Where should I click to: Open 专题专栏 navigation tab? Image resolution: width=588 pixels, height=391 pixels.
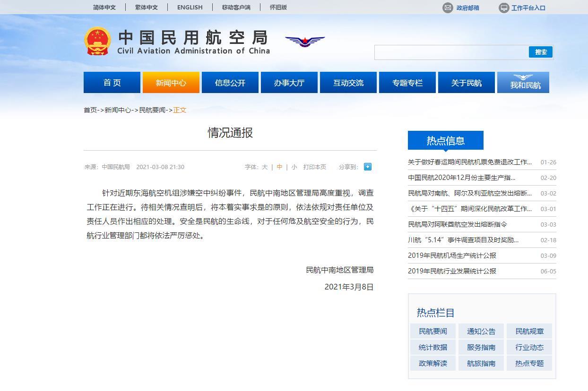pos(407,83)
